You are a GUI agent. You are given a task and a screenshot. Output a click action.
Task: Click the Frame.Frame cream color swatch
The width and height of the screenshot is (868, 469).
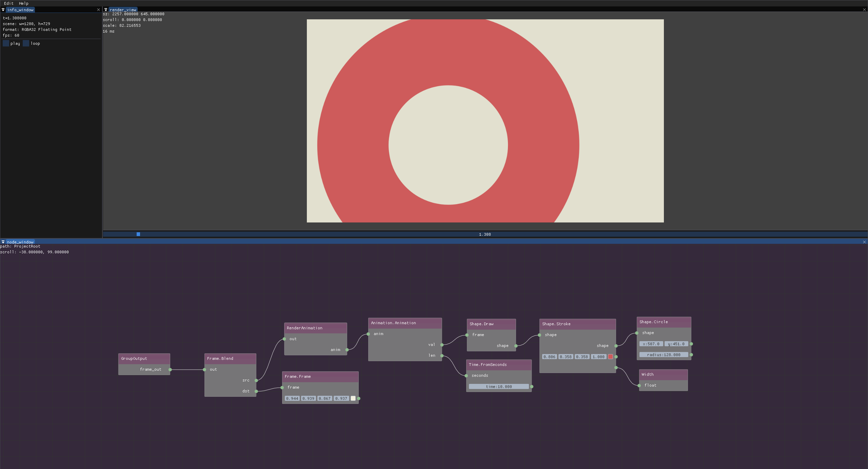point(353,398)
